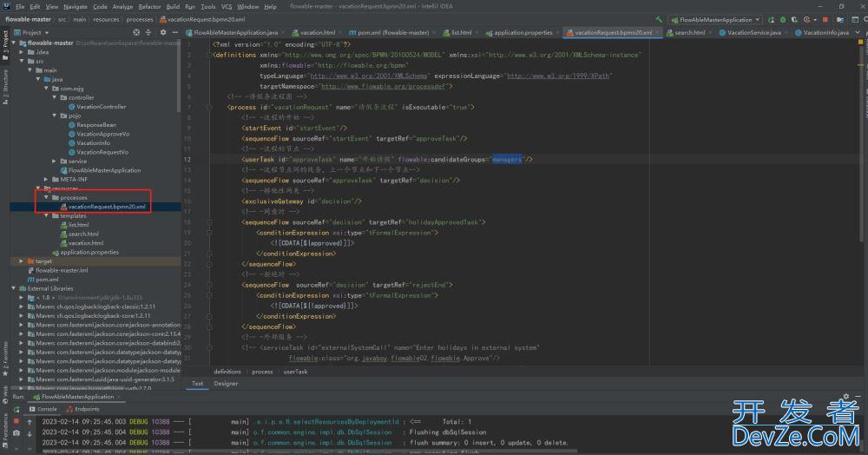This screenshot has height=455, width=868.
Task: Click 'resources' breadcrumb in navigation bar
Action: (x=106, y=19)
